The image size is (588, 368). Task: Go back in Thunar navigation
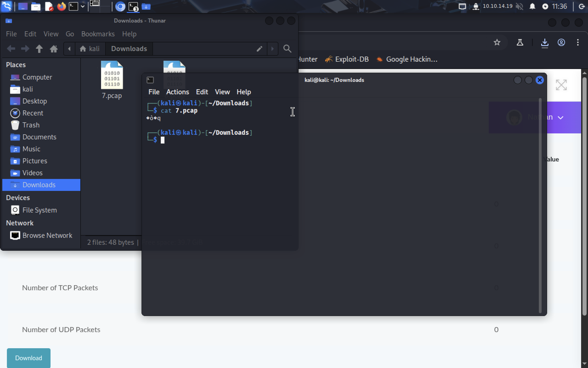point(11,49)
